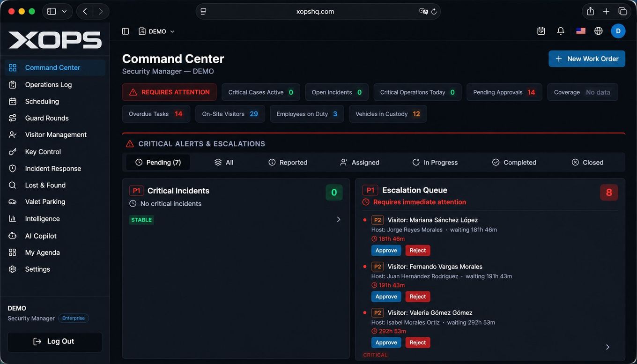Go to Scheduling
Viewport: 637px width, 364px height.
[x=55, y=101]
